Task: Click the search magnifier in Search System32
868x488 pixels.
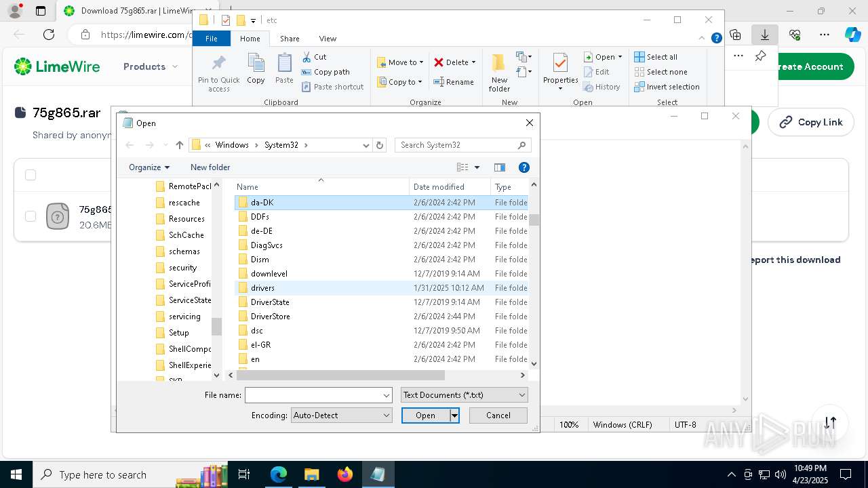Action: tap(521, 145)
